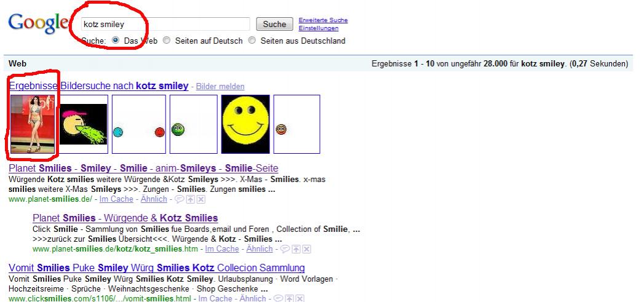Open 'Ergebnisse Bildersuche nach kotz smiley' link
The image size is (644, 302).
pos(98,86)
